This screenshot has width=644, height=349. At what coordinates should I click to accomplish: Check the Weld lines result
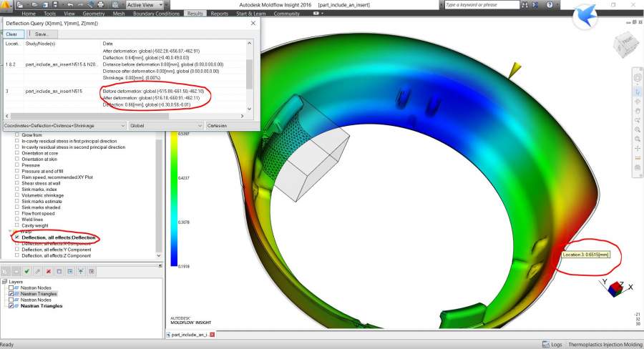click(x=17, y=220)
